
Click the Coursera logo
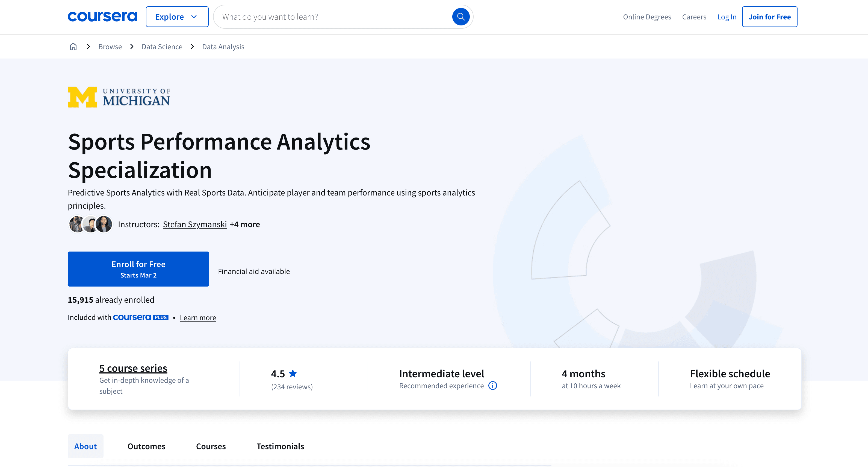pos(102,16)
